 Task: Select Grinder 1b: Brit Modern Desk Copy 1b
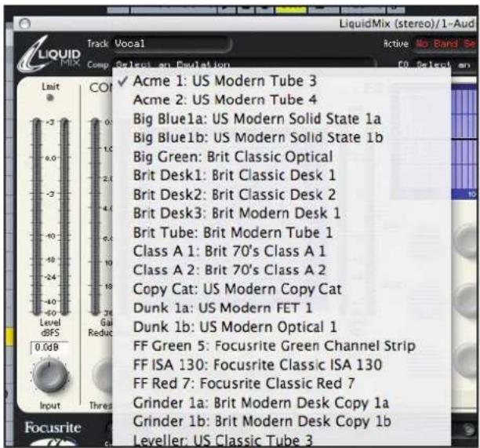point(282,421)
